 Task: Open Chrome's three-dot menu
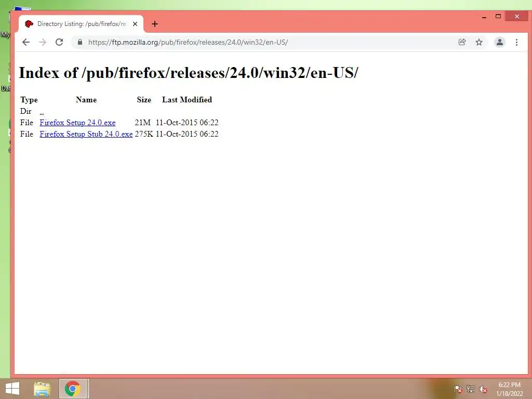pyautogui.click(x=516, y=42)
